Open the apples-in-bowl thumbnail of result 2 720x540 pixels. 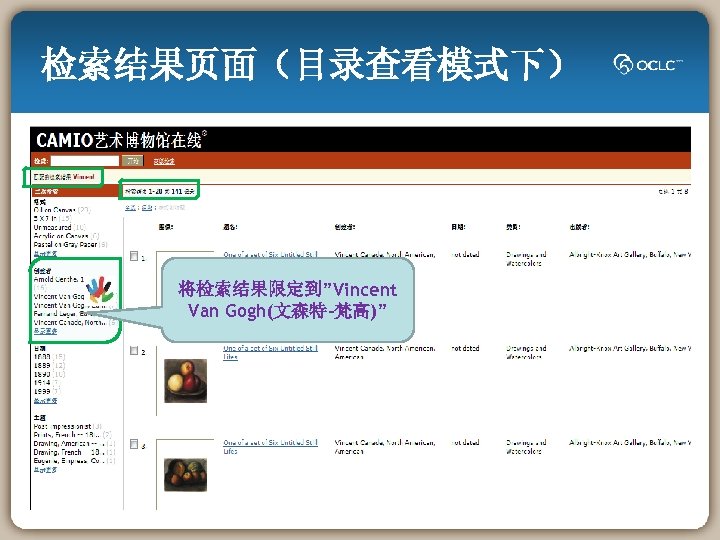point(186,381)
